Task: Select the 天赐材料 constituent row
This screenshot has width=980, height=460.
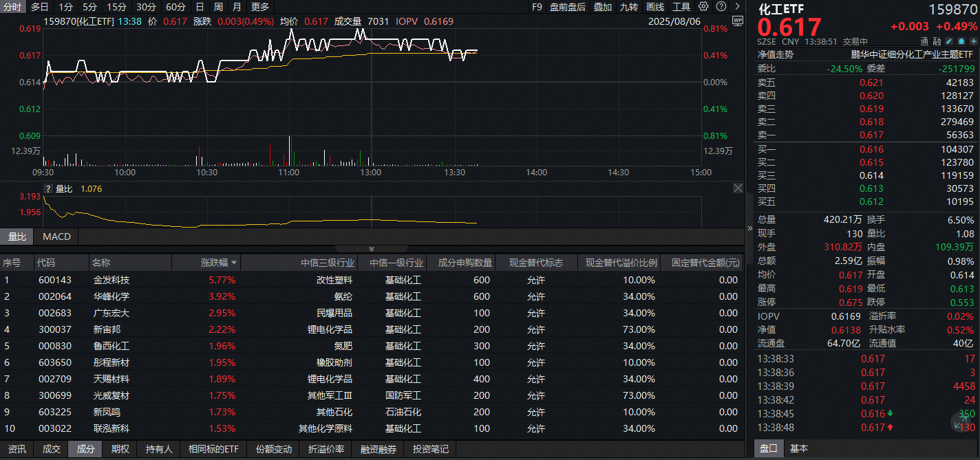Action: (372, 379)
